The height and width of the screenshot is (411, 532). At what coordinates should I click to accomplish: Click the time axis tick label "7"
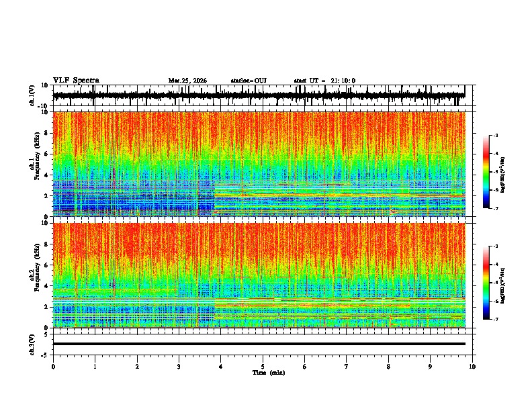point(347,367)
